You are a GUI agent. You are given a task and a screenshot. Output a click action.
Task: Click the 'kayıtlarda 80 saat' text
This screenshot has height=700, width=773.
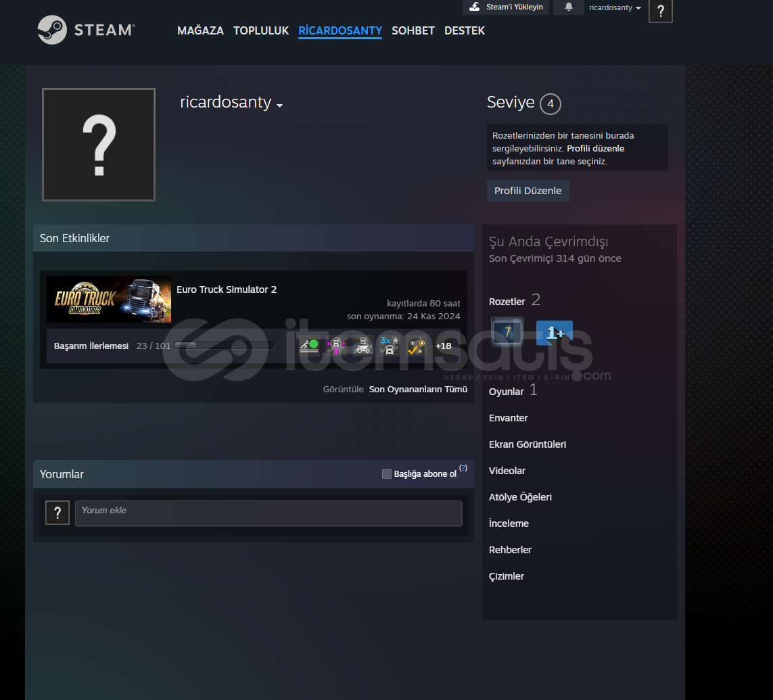click(x=423, y=303)
